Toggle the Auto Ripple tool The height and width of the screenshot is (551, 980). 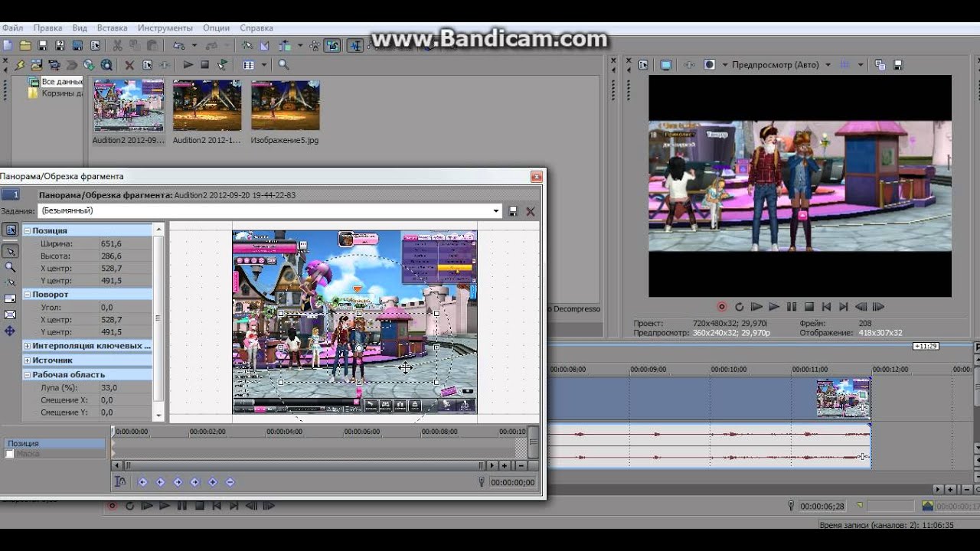click(285, 45)
